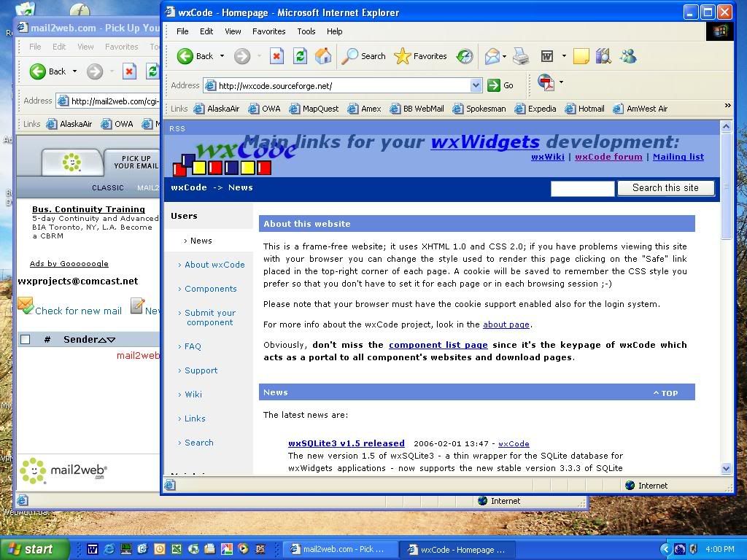Open the address bar dropdown for wxcode.sourceforge.net

pyautogui.click(x=476, y=85)
